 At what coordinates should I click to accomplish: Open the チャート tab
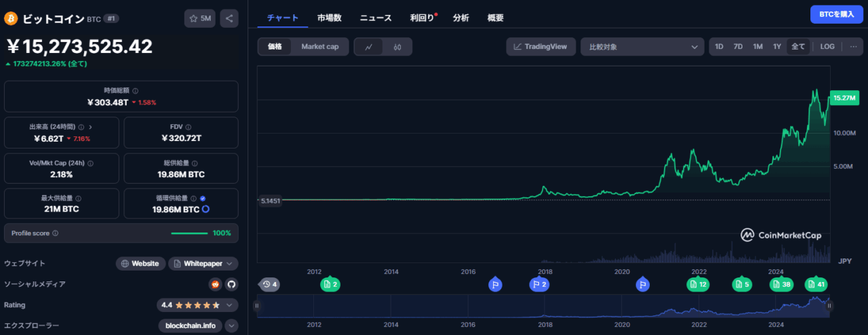coord(283,18)
